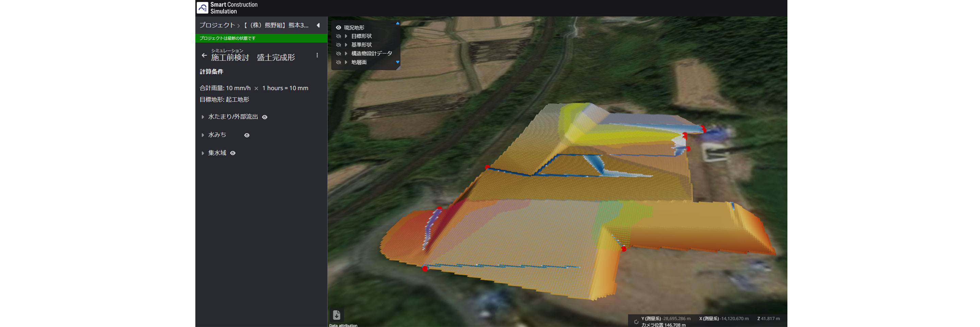This screenshot has height=327, width=980.
Task: Click the coordinate picker icon in status bar
Action: pos(636,322)
